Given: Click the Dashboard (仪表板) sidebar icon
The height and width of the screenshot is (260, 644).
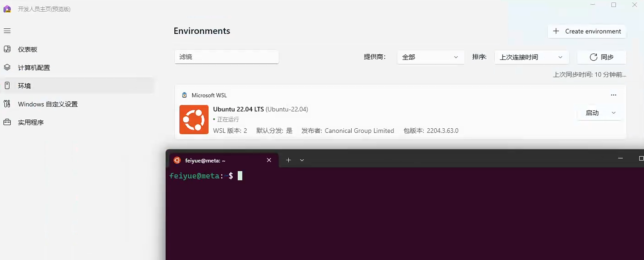Looking at the screenshot, I should pos(7,49).
